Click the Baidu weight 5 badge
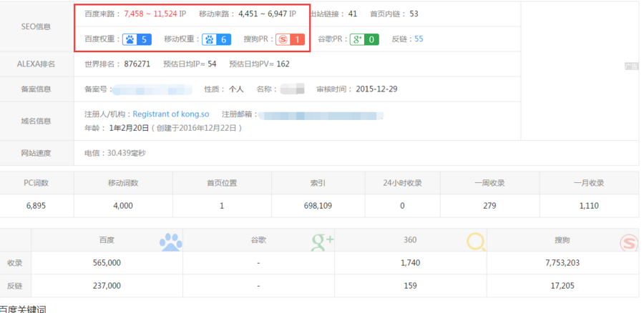 pos(137,39)
